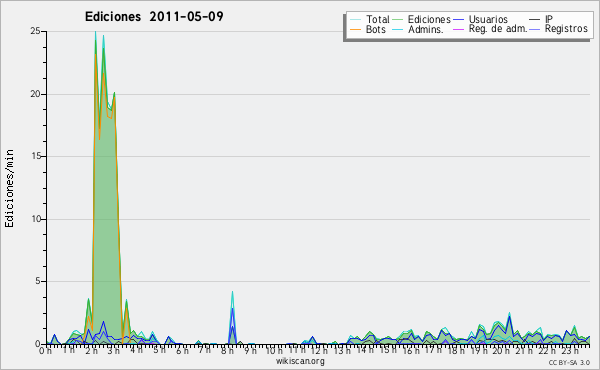Click the 'CC BY-SA 3.0' license text
Image resolution: width=600 pixels, height=370 pixels.
(x=569, y=363)
